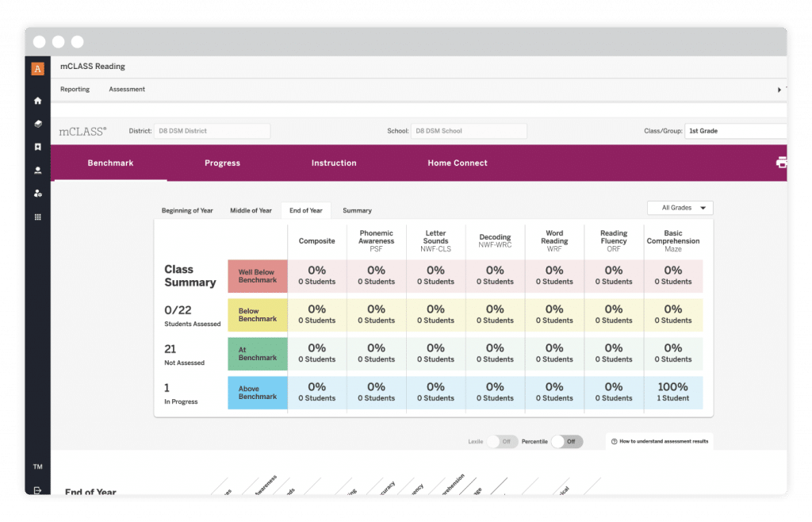812x522 pixels.
Task: Click the 21 Not Assessed count
Action: click(x=184, y=355)
